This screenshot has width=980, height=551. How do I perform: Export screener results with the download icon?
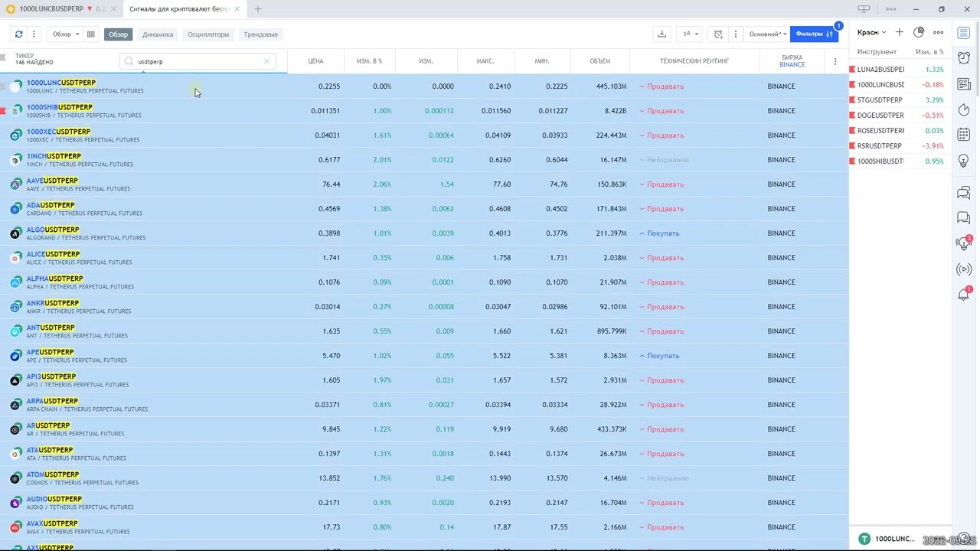[x=661, y=34]
